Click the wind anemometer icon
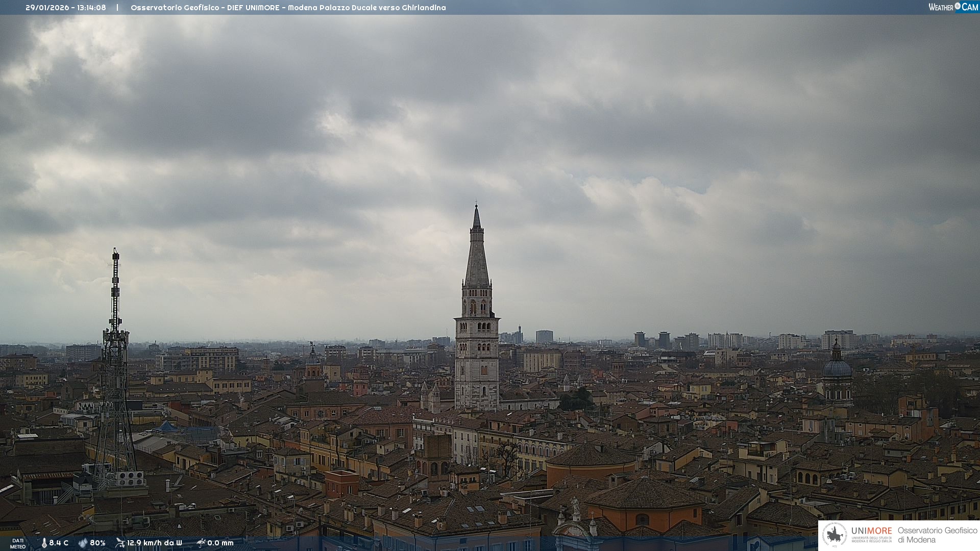 (x=120, y=543)
